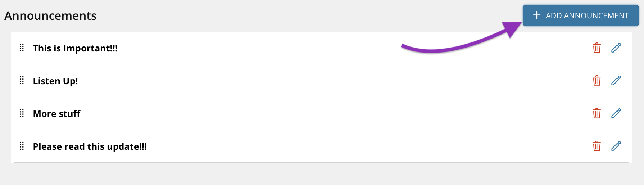
Task: Grab drag handle for "Listen Up!"
Action: pyautogui.click(x=22, y=81)
